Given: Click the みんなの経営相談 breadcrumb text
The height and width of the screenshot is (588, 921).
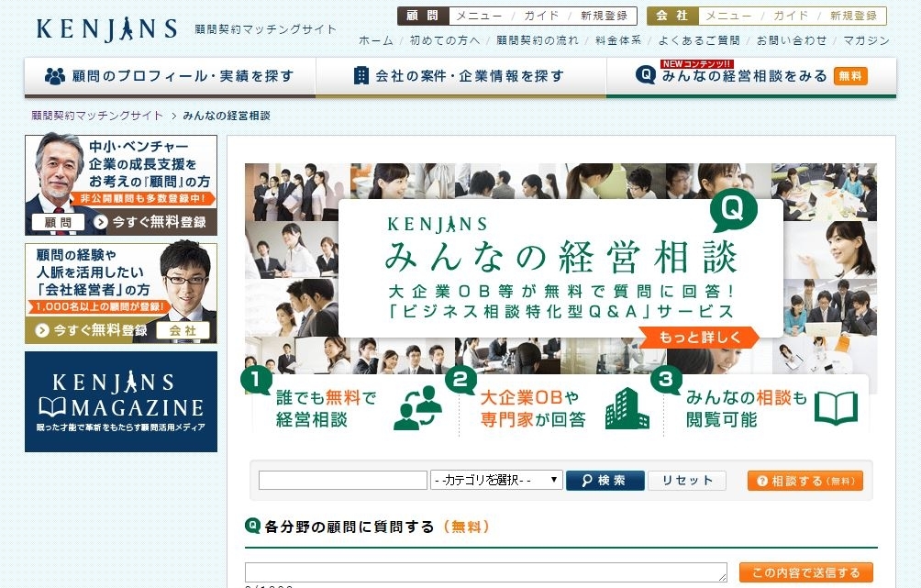Looking at the screenshot, I should tap(227, 116).
